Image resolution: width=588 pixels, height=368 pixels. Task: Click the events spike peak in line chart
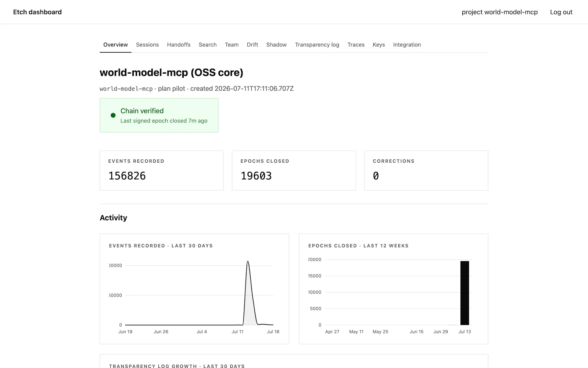click(x=248, y=262)
